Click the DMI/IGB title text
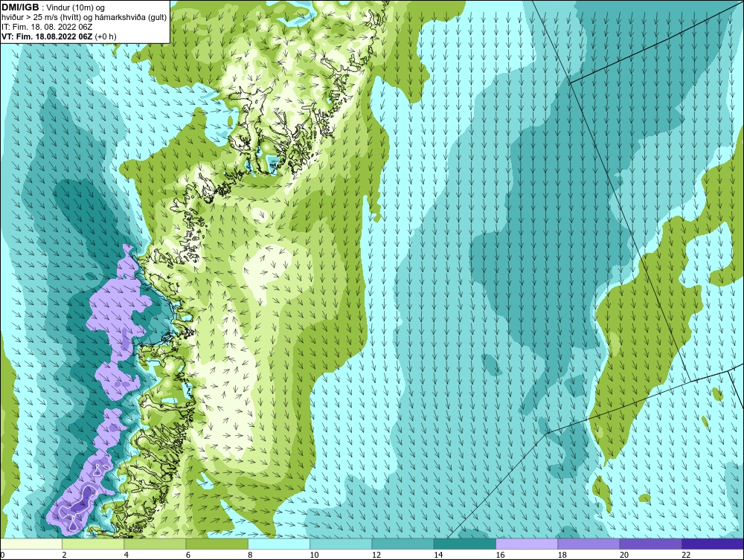Screen dimensions: 744x560 [x=20, y=7]
